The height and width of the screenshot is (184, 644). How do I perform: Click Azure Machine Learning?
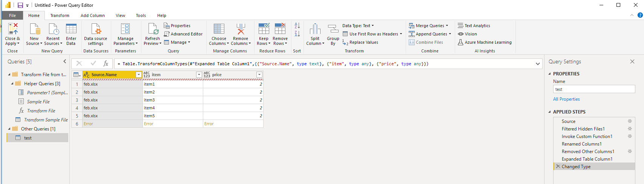pyautogui.click(x=485, y=42)
